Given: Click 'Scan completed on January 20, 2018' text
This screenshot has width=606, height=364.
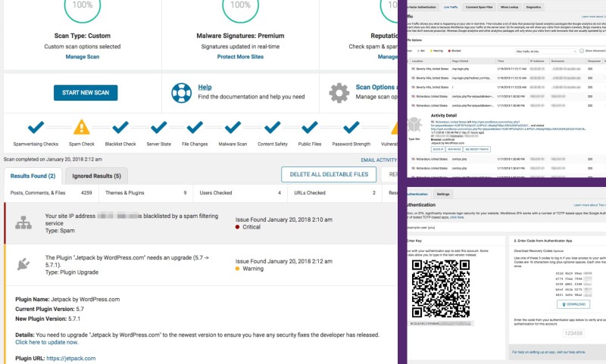Looking at the screenshot, I should tap(53, 159).
